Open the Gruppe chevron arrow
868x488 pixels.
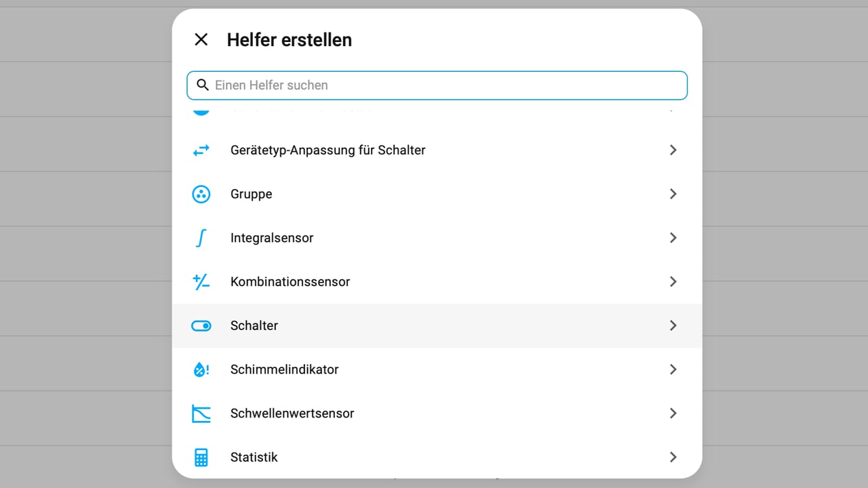(x=673, y=194)
